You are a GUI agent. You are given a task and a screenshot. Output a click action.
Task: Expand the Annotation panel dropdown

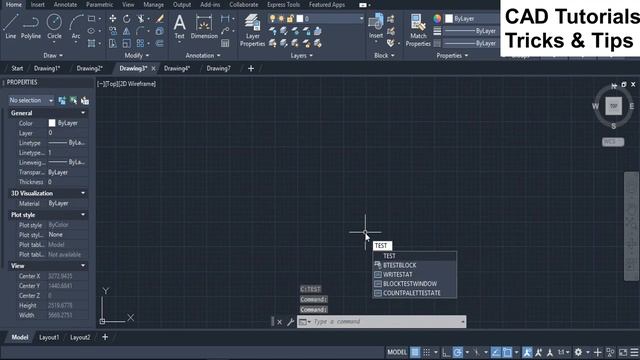pos(203,56)
